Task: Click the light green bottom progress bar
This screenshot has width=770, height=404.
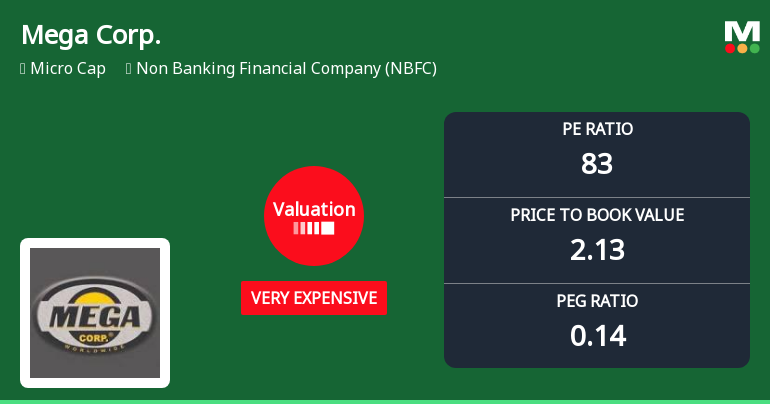Action: (x=385, y=402)
